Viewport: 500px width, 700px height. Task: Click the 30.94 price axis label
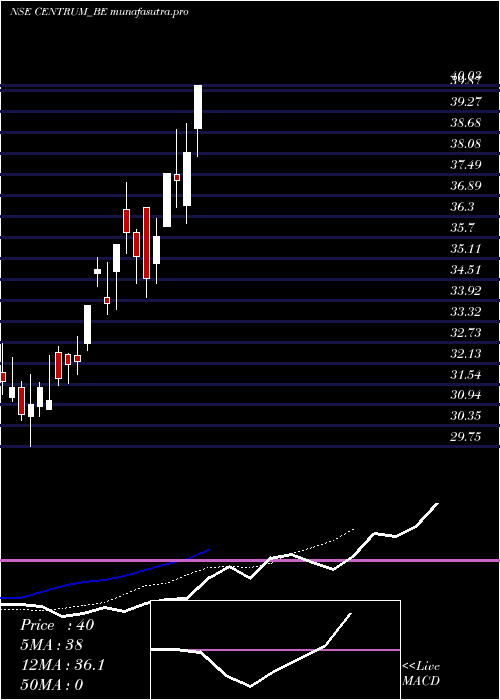pos(466,395)
